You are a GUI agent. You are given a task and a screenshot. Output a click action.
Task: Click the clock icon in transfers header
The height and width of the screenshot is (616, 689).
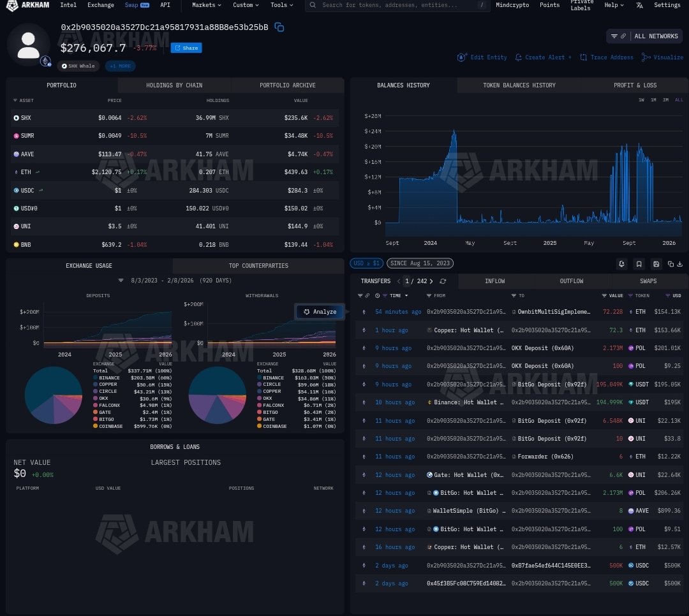378,296
